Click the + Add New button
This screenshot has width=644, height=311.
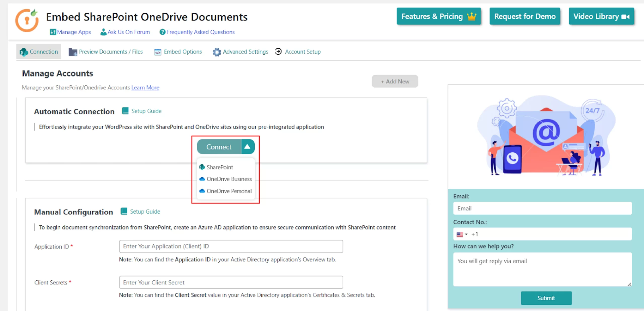(395, 81)
